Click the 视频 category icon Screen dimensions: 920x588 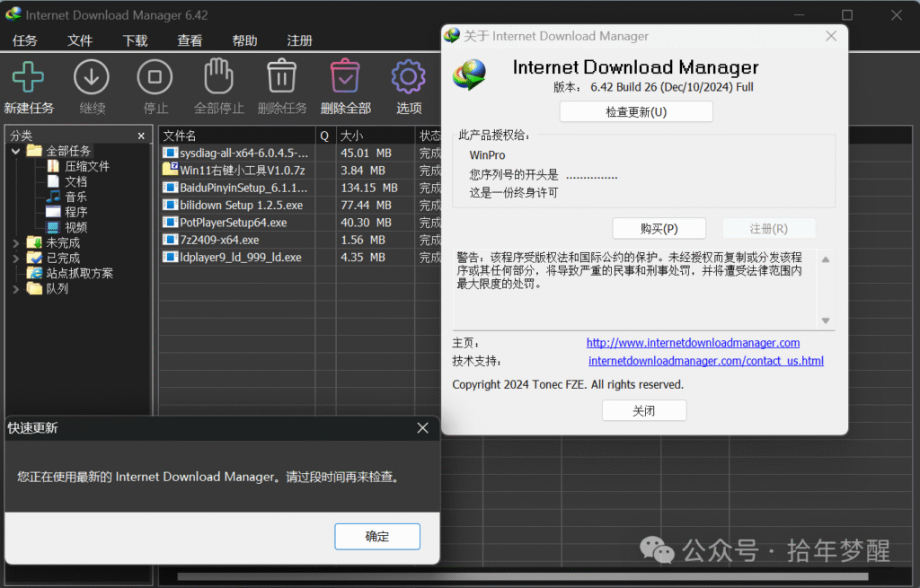coord(53,227)
